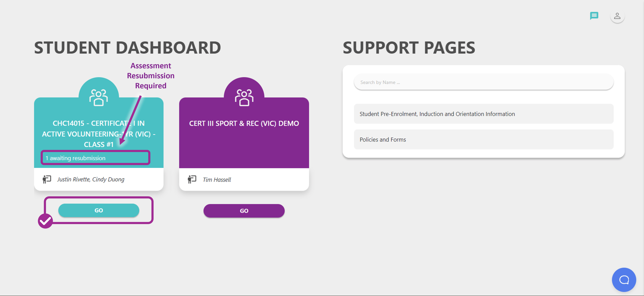Open the blue live chat bubble

coord(624,280)
